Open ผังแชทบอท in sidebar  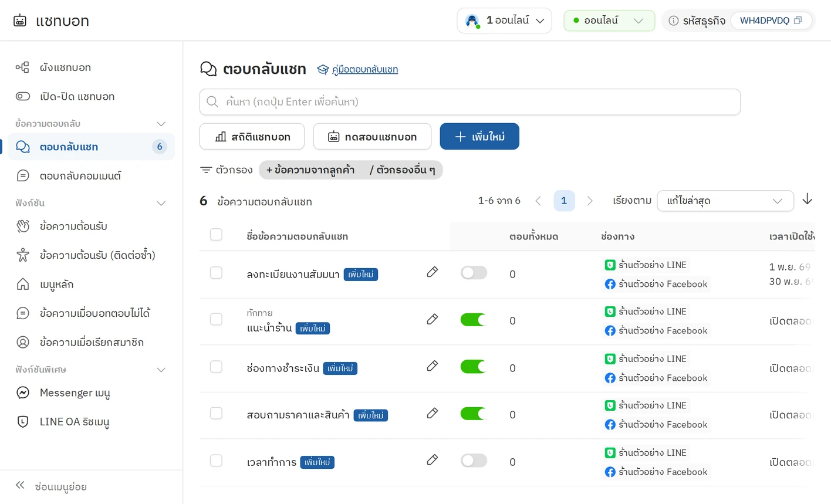coord(91,67)
